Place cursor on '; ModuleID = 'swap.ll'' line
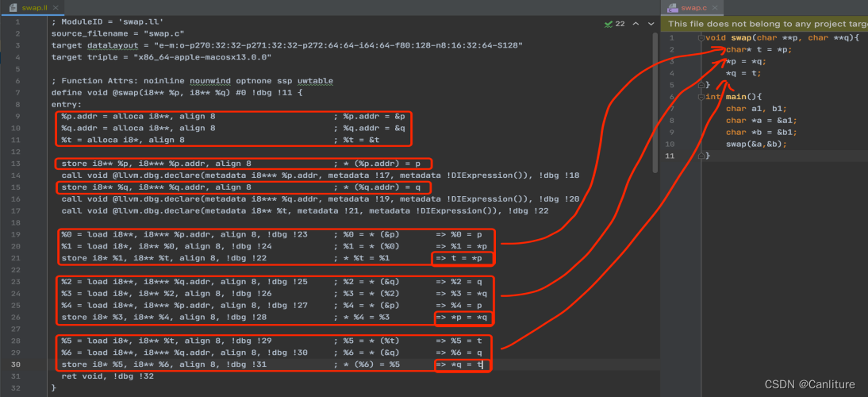Viewport: 868px width, 397px height. tap(107, 22)
